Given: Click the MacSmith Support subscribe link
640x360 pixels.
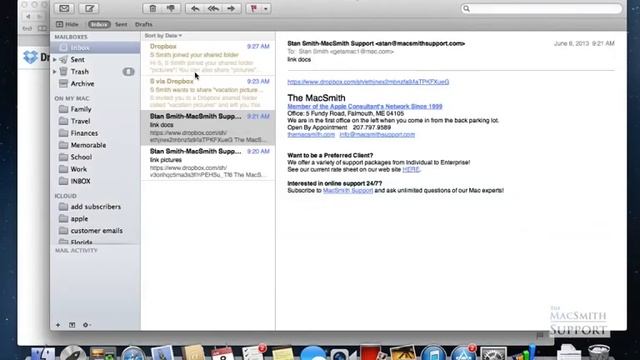Looking at the screenshot, I should (348, 191).
